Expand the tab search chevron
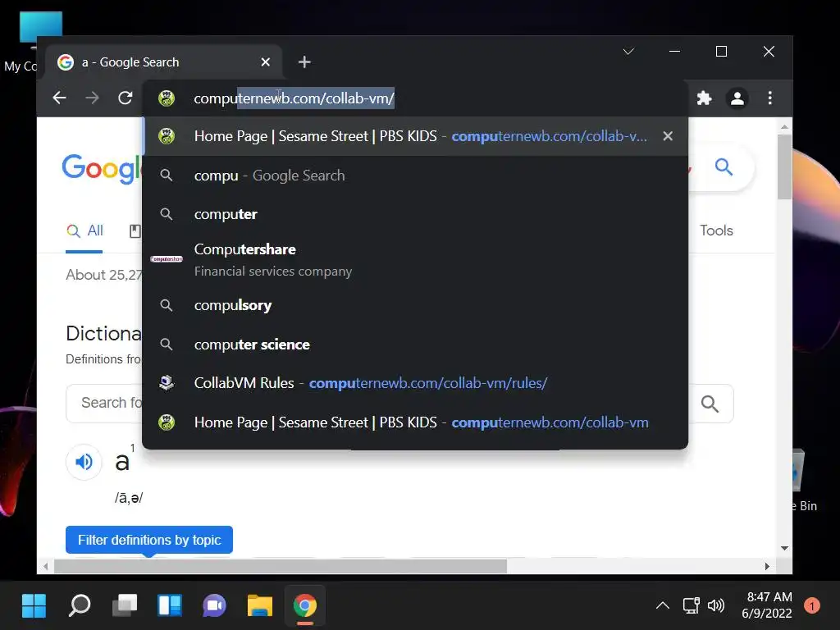840x630 pixels. click(x=628, y=52)
